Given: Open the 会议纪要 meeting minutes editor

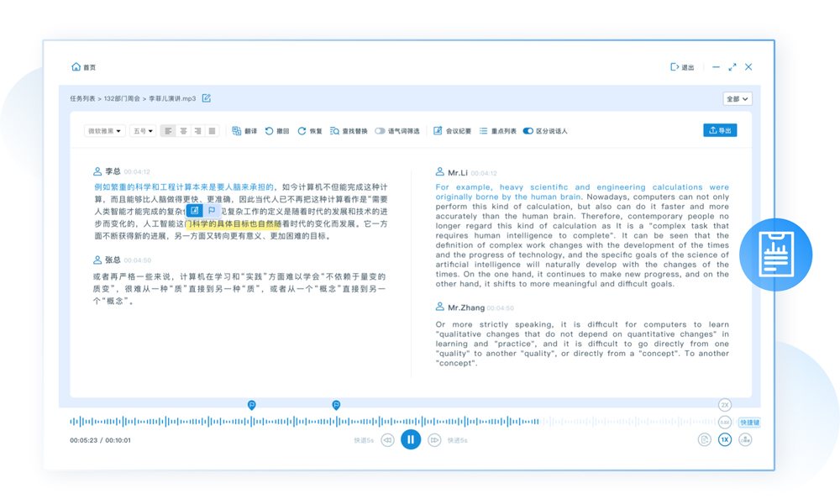Looking at the screenshot, I should 452,131.
